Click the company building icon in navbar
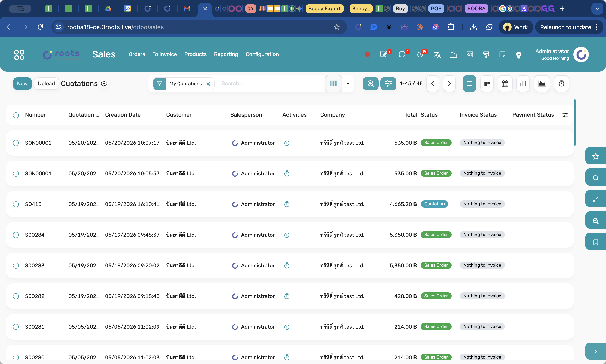This screenshot has height=364, width=606. coord(453,54)
